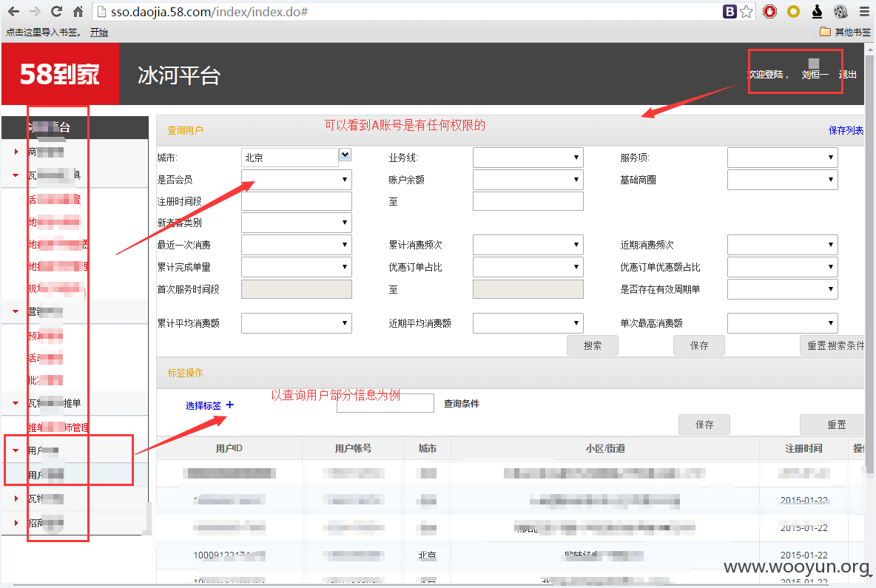Click the 58到家 logo
Viewport: 876px width, 588px height.
(60, 74)
